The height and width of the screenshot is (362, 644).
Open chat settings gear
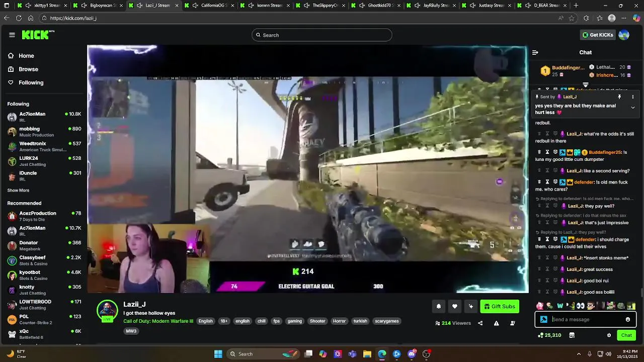click(609, 335)
